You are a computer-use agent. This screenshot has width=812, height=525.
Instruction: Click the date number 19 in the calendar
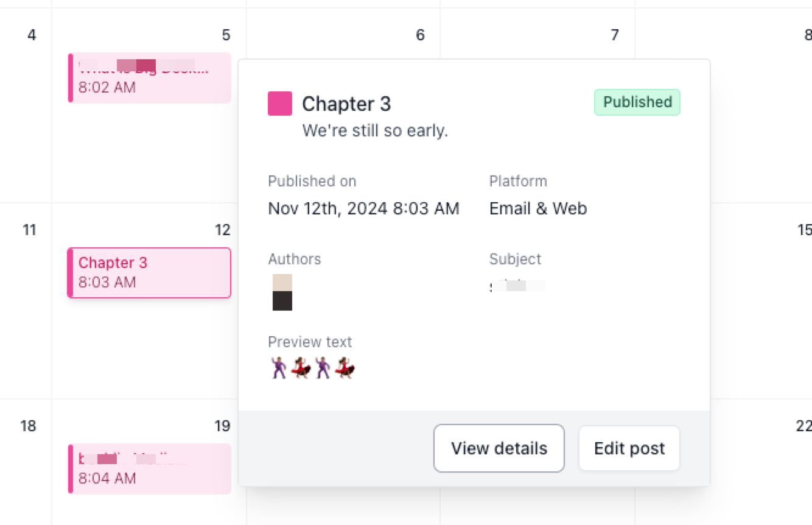(x=223, y=426)
